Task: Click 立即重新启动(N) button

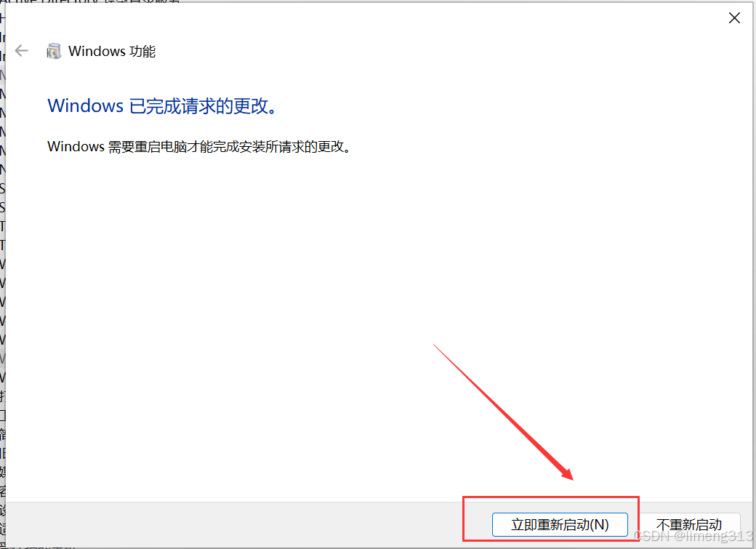Action: [560, 524]
